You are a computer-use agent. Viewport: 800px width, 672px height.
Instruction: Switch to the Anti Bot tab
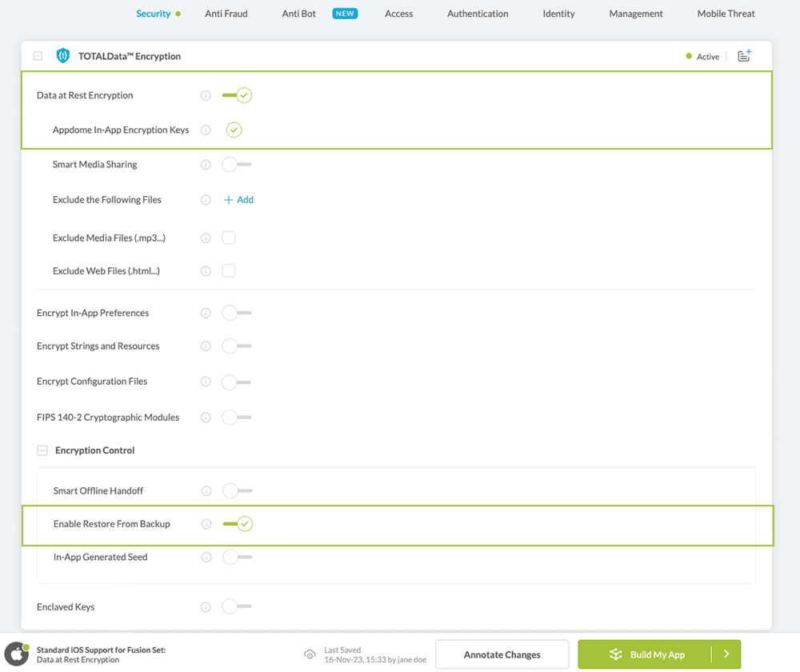pyautogui.click(x=298, y=14)
